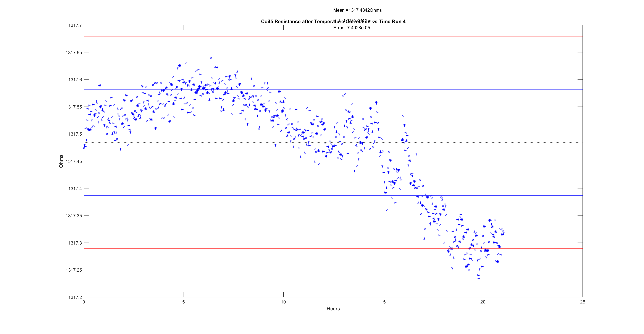
Task: Click the x-axis tick label 25
Action: (x=583, y=302)
